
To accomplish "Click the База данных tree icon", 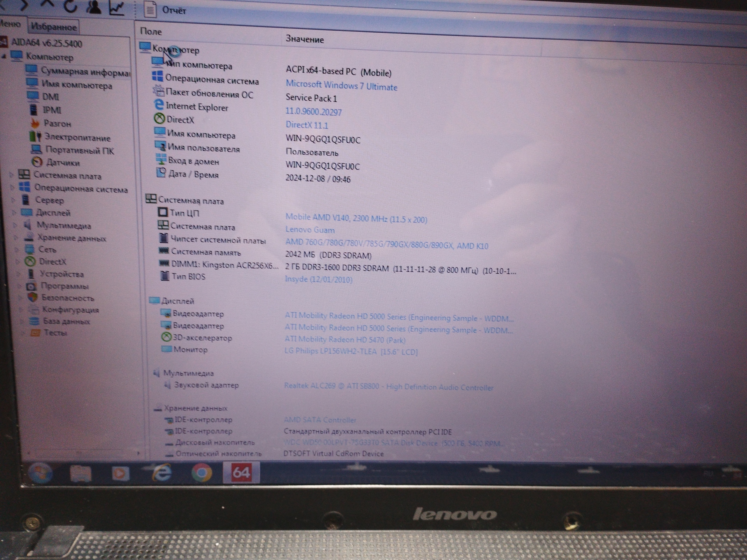I will [35, 321].
